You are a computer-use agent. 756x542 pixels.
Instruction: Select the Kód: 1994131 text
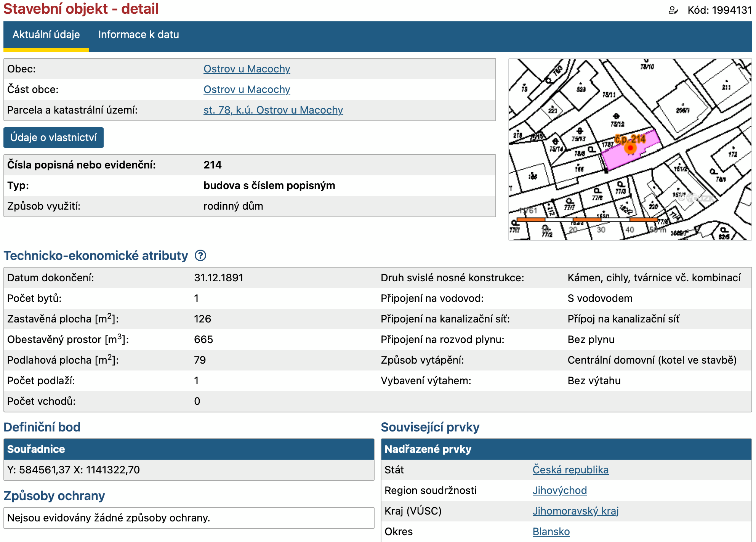click(x=719, y=10)
